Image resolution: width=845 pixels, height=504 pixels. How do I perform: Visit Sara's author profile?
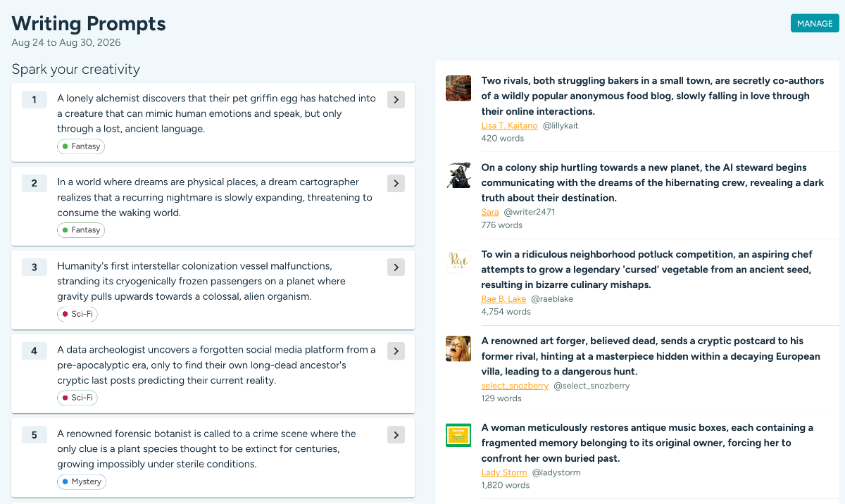(490, 212)
